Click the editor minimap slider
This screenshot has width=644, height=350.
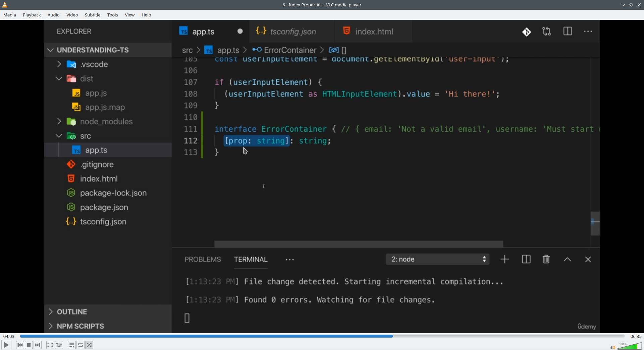(595, 224)
